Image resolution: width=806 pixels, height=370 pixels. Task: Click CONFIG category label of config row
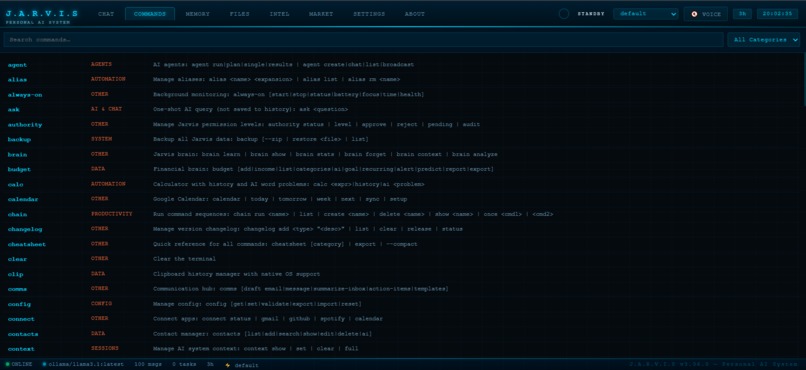pos(101,303)
